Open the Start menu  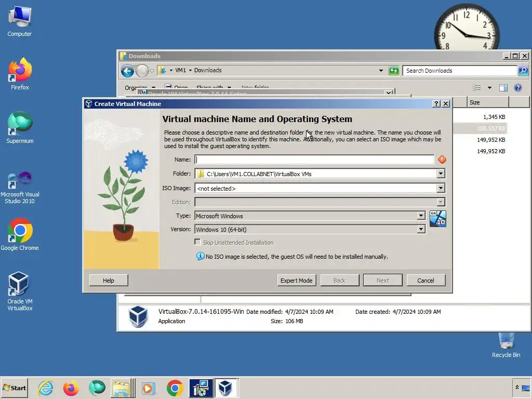pyautogui.click(x=14, y=388)
